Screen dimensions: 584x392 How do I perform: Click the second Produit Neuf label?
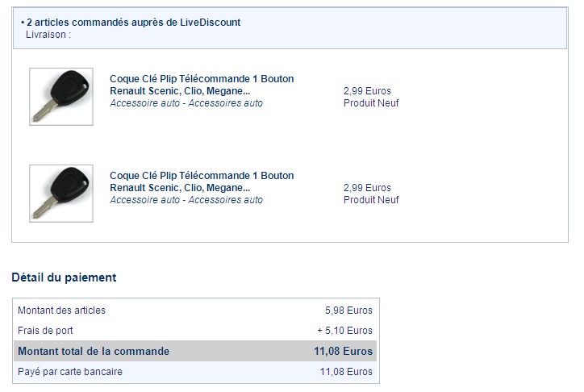click(371, 200)
